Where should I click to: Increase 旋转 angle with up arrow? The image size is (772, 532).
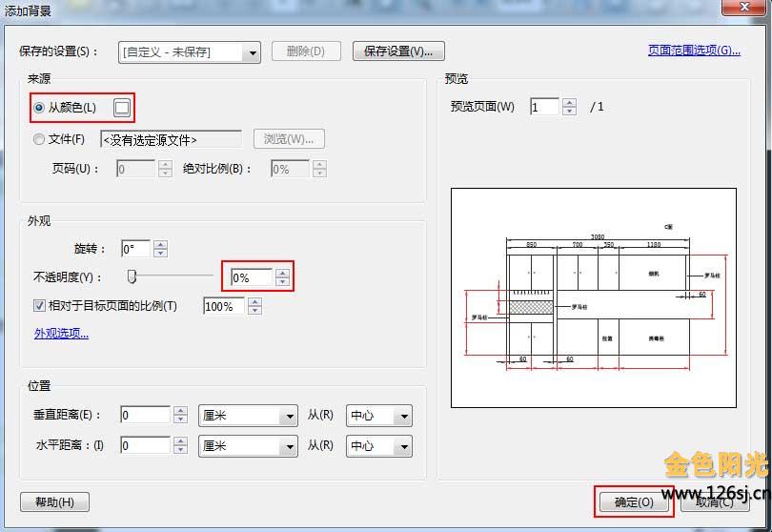click(160, 245)
